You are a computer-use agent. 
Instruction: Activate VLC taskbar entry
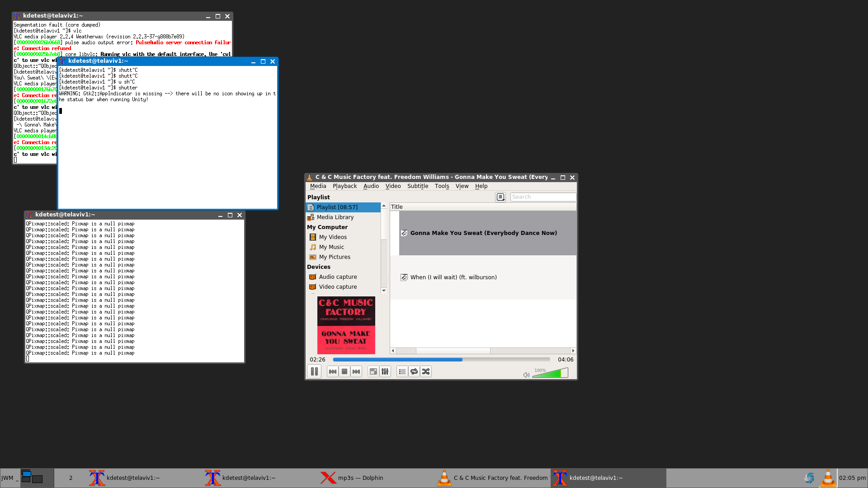[493, 478]
